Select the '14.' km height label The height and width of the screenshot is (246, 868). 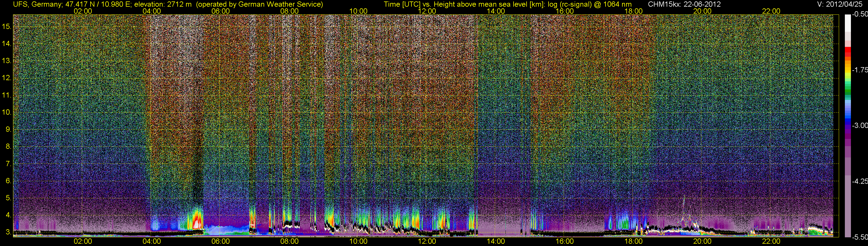coord(7,43)
